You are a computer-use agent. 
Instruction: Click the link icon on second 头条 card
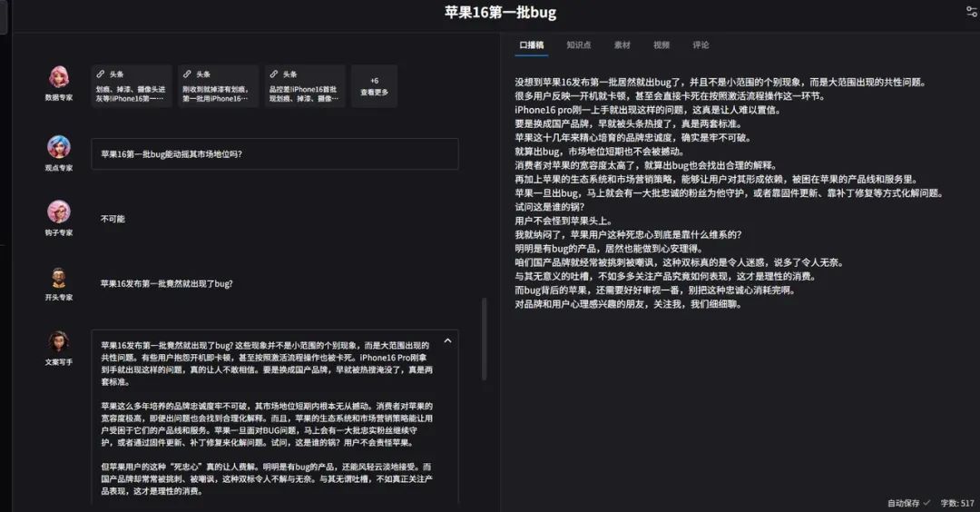(x=187, y=74)
